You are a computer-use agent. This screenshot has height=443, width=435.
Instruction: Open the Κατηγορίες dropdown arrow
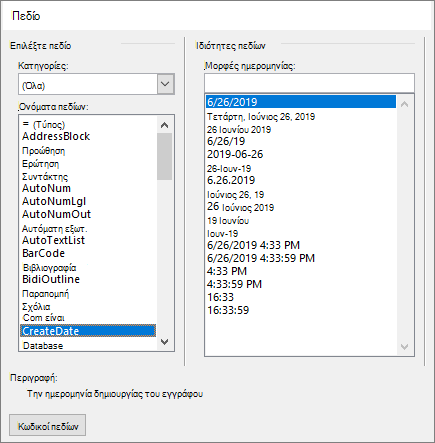[x=165, y=84]
